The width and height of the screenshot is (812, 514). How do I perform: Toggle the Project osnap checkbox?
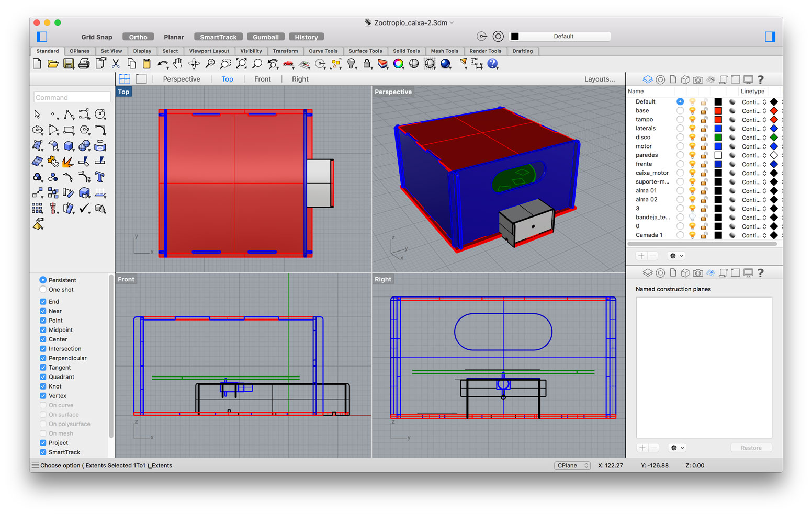(x=43, y=443)
